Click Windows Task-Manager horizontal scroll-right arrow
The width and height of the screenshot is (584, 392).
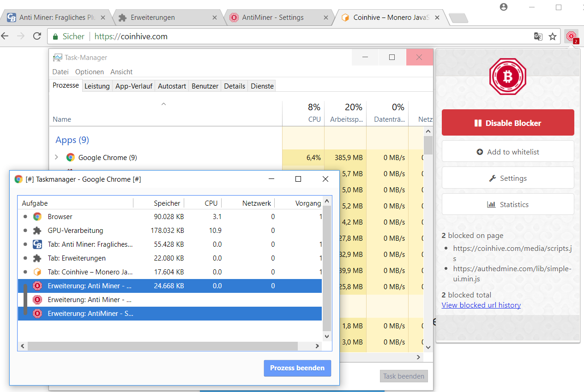pos(419,357)
